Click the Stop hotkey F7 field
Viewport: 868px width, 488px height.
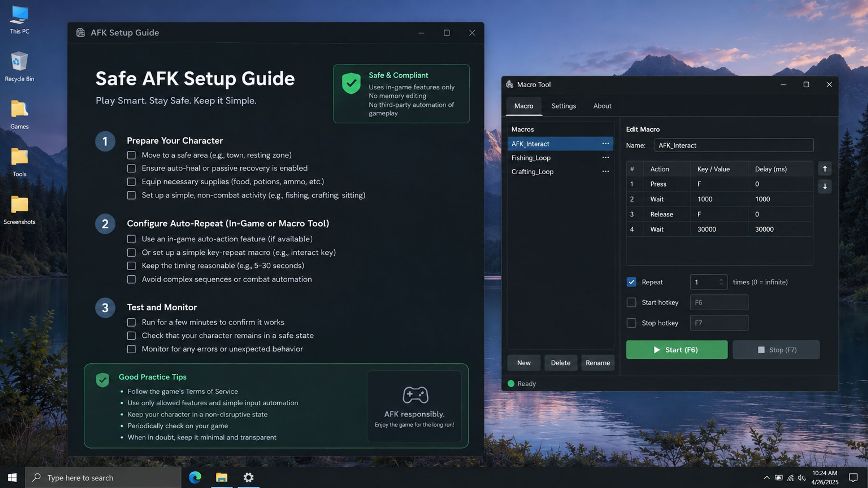click(x=719, y=323)
